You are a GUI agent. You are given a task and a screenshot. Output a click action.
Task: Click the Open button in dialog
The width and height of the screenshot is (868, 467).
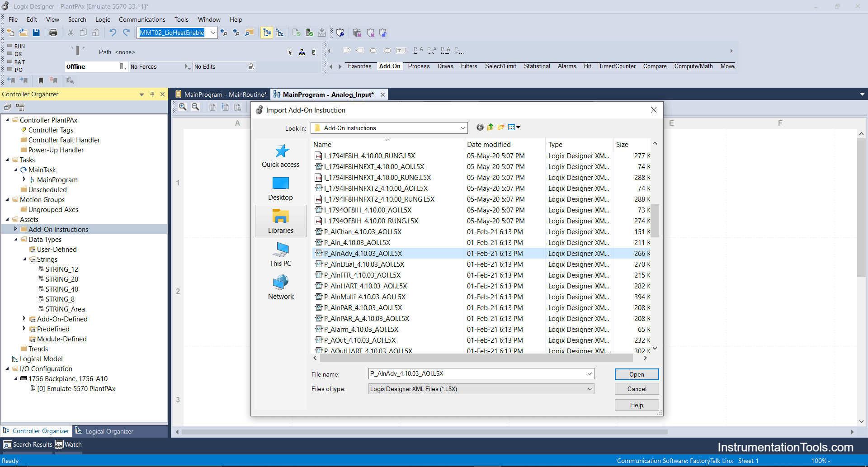(637, 374)
